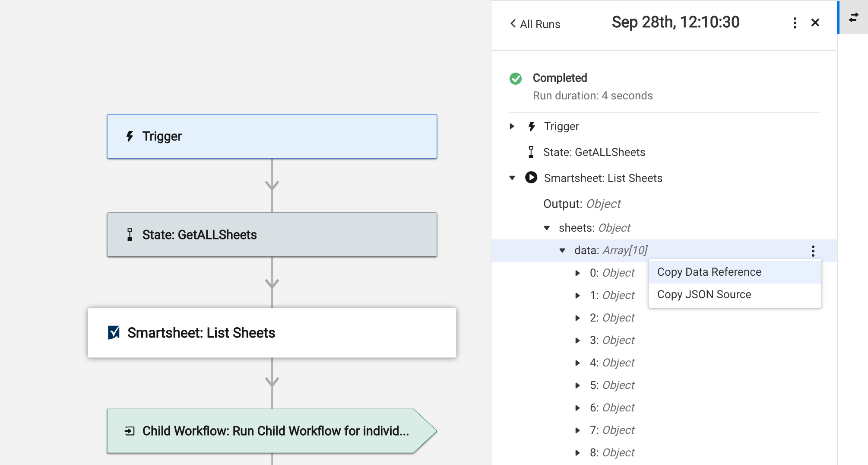
Task: Expand array item 4 Object
Action: (578, 363)
